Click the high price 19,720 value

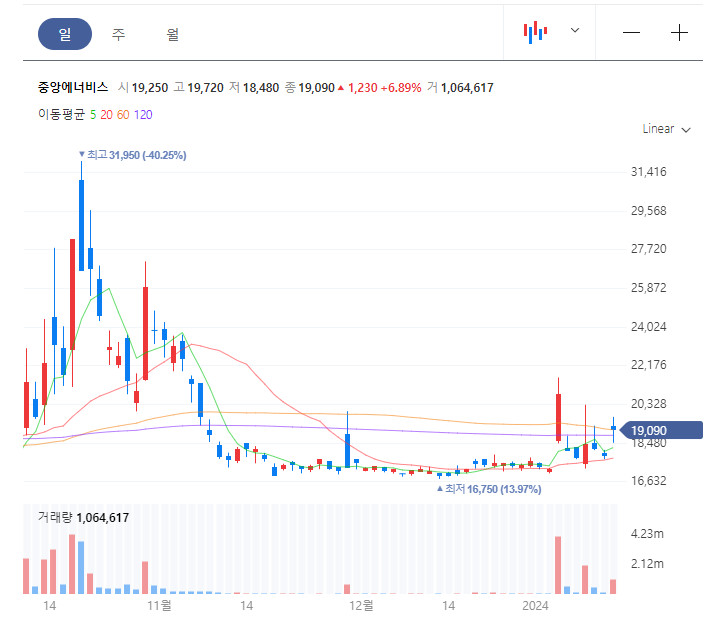[205, 88]
